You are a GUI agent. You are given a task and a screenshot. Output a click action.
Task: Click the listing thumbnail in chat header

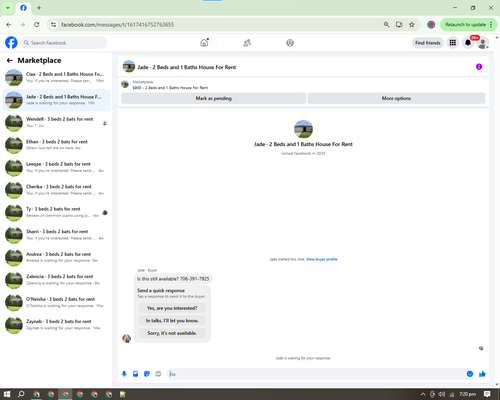click(x=129, y=67)
